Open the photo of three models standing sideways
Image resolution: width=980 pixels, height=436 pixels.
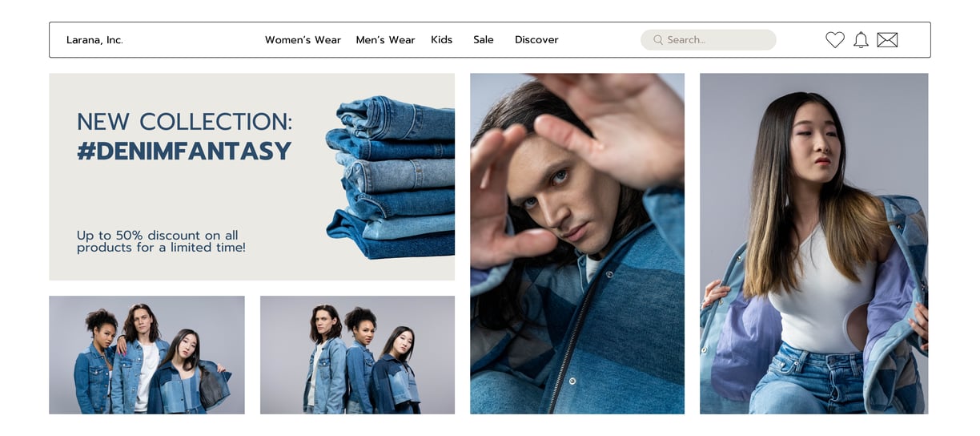[x=357, y=355]
